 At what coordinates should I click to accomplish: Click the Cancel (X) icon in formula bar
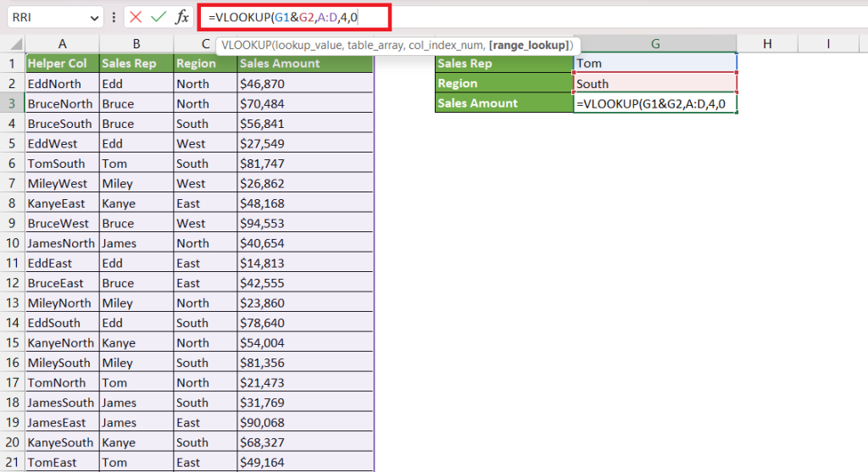pyautogui.click(x=136, y=17)
